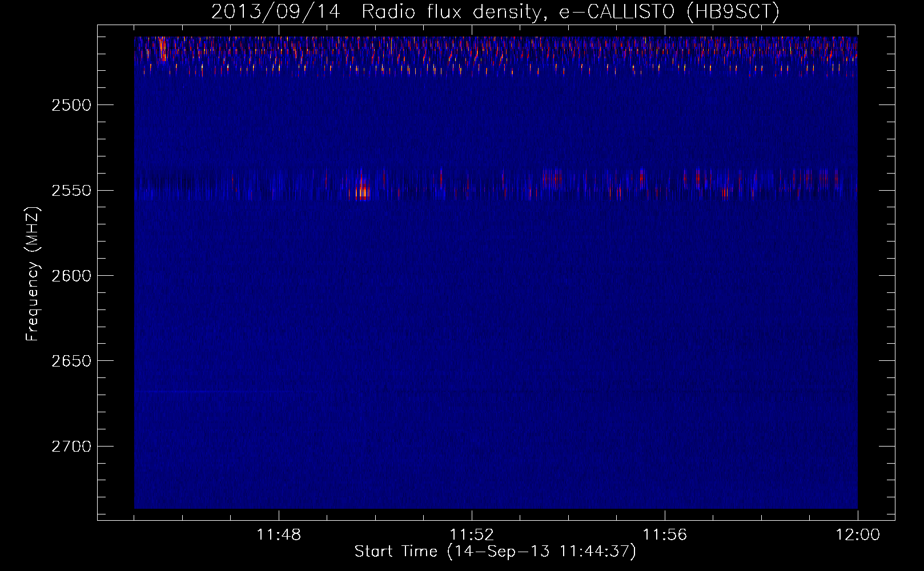The height and width of the screenshot is (571, 924).
Task: Click the plot title '2013/09/14 Radio flux density'
Action: click(x=495, y=11)
